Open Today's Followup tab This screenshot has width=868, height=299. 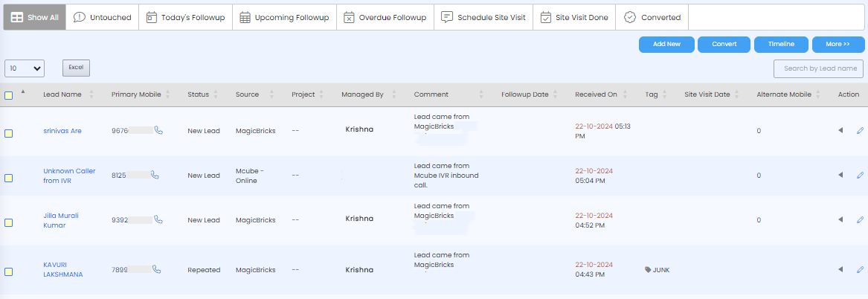pos(185,17)
